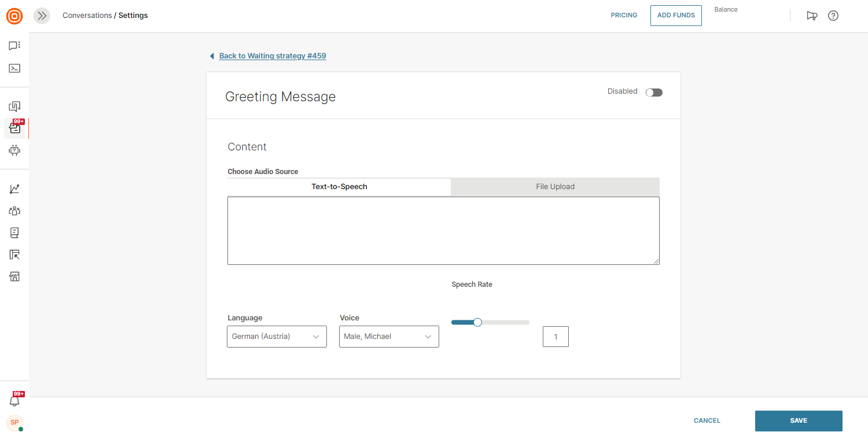Click the Speech Rate slider handle
868x443 pixels.
tap(477, 322)
